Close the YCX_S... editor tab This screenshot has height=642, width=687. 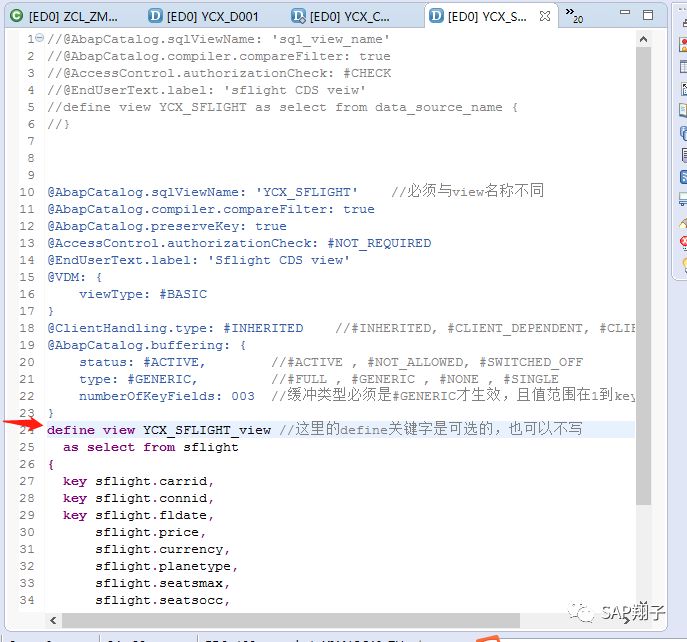pyautogui.click(x=545, y=16)
